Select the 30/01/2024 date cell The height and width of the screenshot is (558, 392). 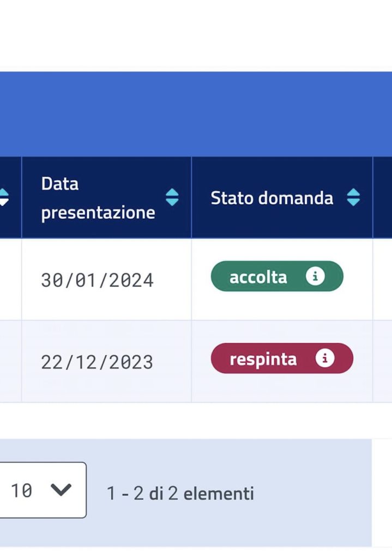[x=106, y=280]
